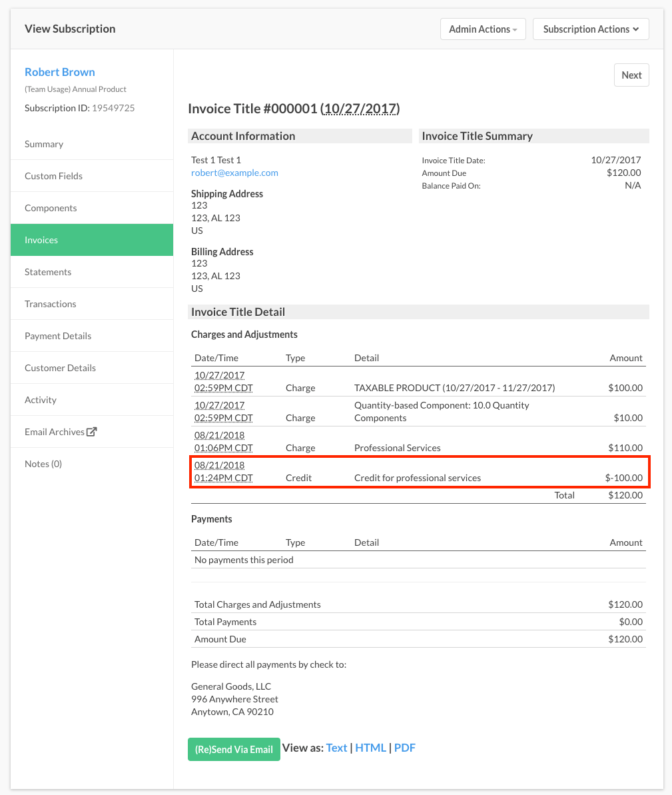Open Payment Details section
672x795 pixels.
pos(92,336)
